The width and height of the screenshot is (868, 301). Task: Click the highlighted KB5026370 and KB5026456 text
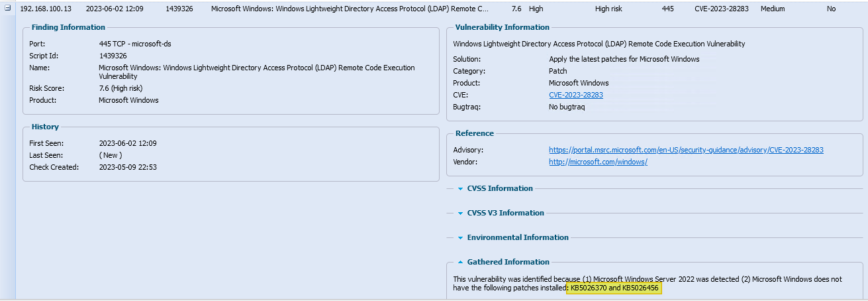click(x=616, y=288)
